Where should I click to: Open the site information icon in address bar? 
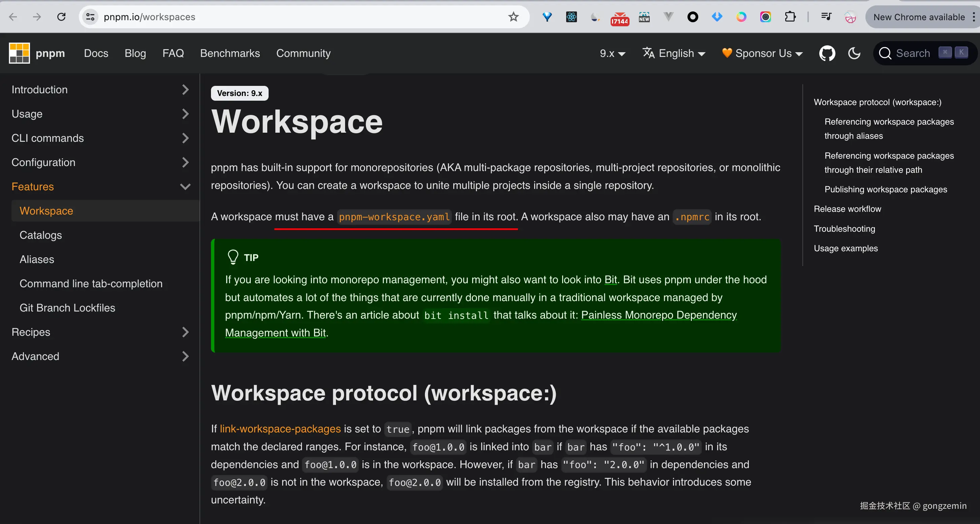point(90,17)
